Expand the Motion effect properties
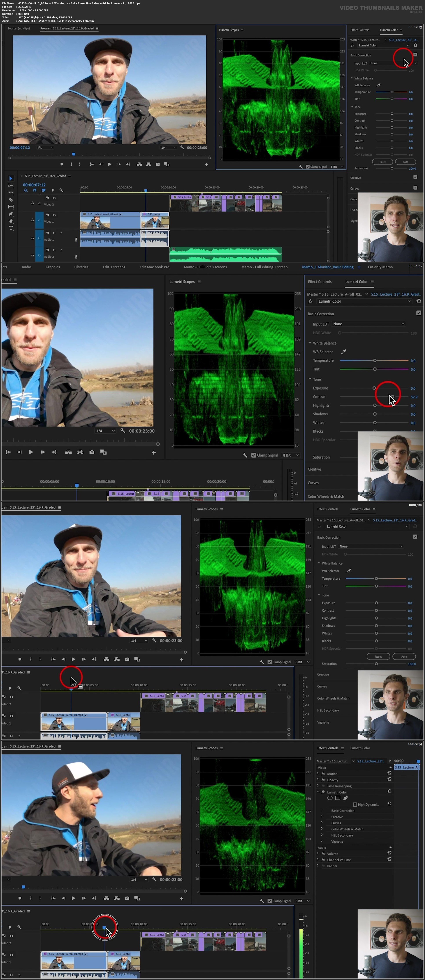425x980 pixels. tap(318, 773)
